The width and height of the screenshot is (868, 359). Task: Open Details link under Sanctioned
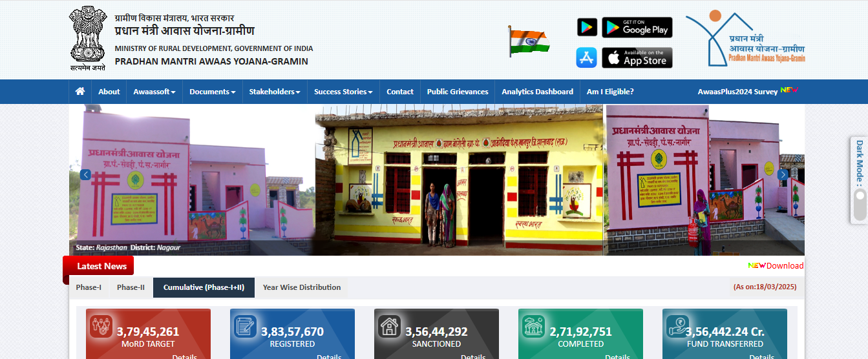[x=473, y=356]
